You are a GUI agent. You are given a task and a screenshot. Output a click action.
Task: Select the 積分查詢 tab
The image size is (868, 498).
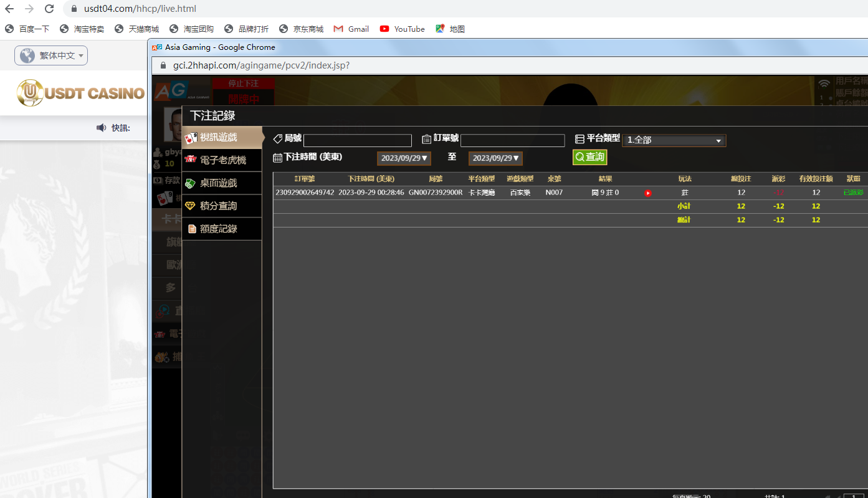pyautogui.click(x=222, y=206)
